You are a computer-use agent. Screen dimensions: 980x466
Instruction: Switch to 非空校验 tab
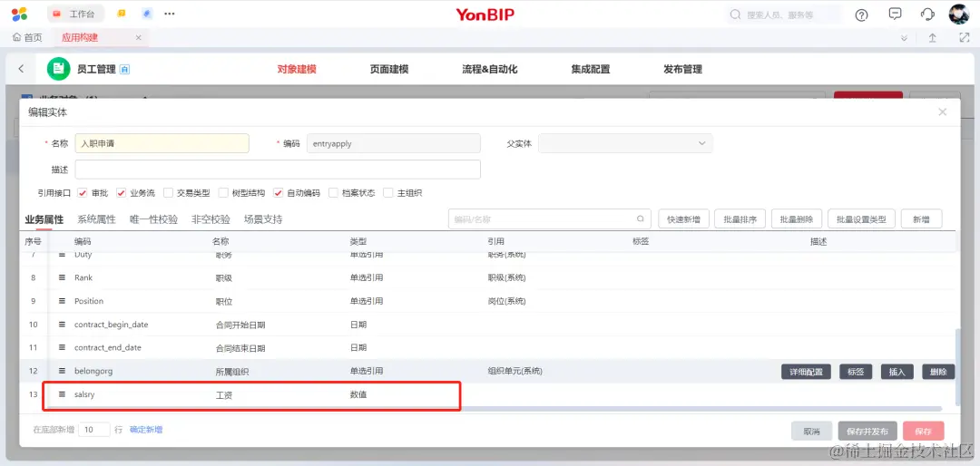(x=211, y=219)
